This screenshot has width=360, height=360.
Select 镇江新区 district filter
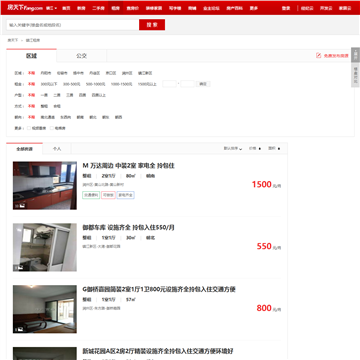tap(145, 73)
